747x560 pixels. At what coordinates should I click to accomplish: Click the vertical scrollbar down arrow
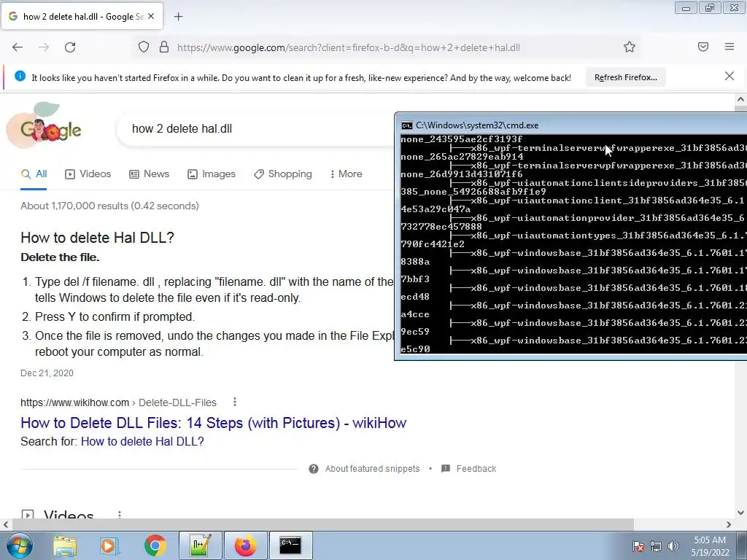(740, 513)
